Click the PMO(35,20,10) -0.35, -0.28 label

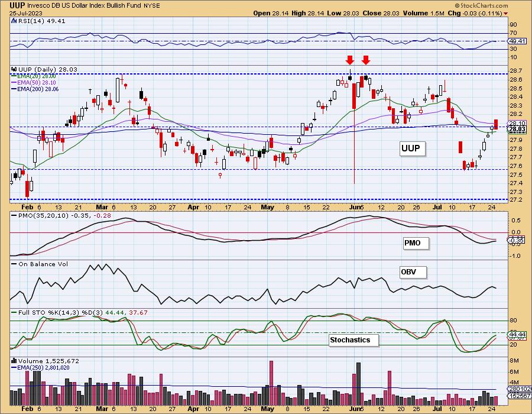tap(64, 215)
